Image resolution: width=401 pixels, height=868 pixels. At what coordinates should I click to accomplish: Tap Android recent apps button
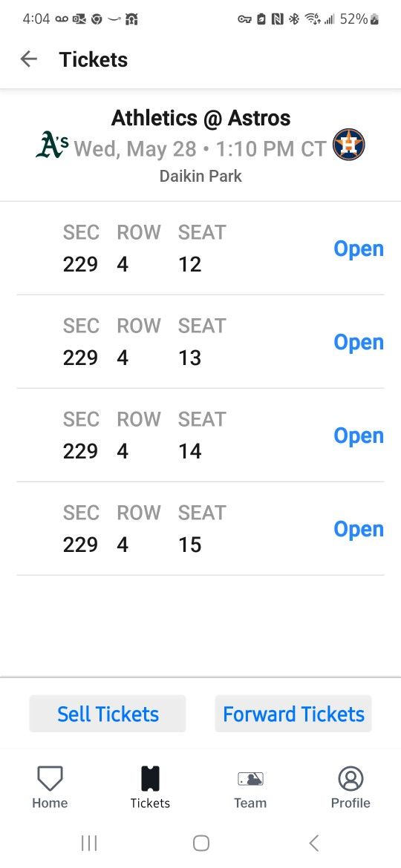(88, 843)
